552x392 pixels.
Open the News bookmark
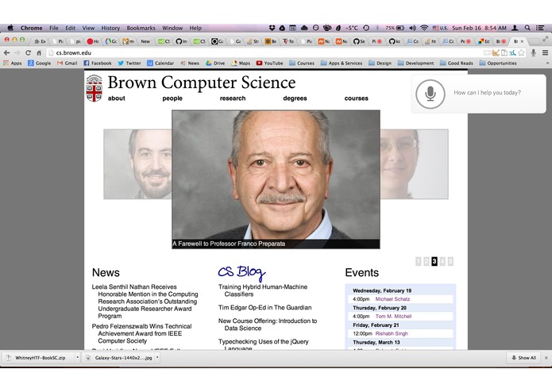tap(190, 63)
